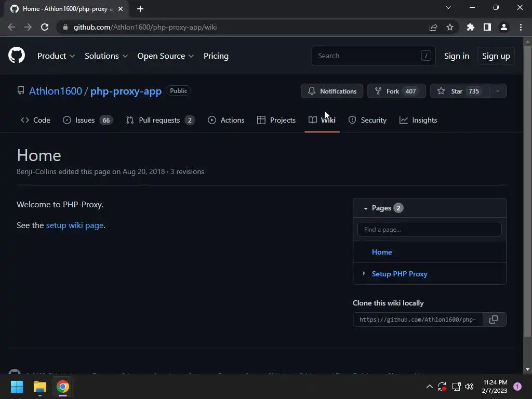Click the volume speaker tray icon
The image size is (532, 399).
click(x=469, y=387)
